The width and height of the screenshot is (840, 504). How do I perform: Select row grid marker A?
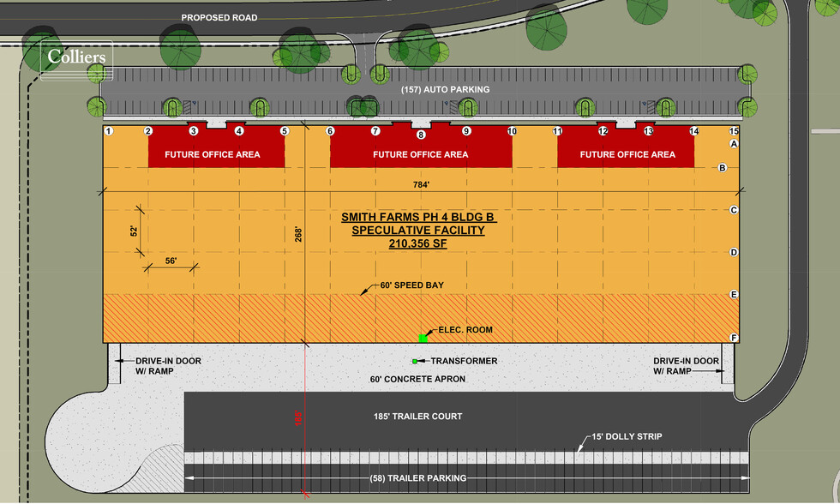tap(734, 143)
